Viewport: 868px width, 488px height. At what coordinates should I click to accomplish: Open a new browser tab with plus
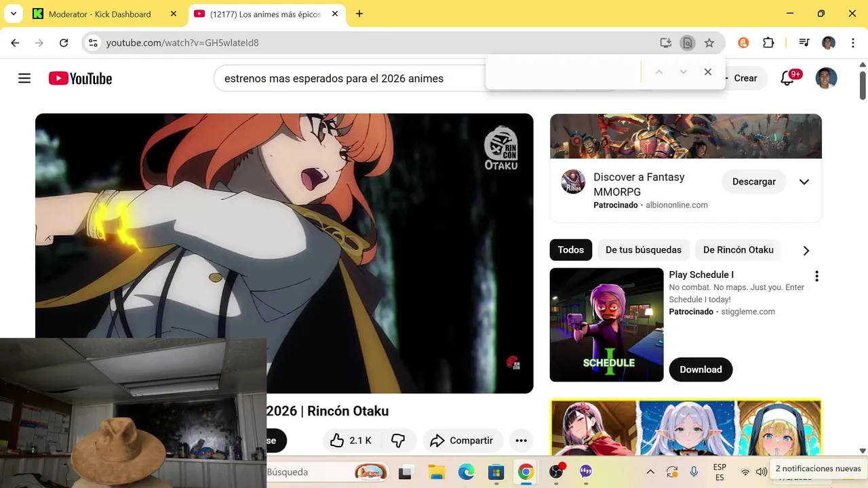359,14
